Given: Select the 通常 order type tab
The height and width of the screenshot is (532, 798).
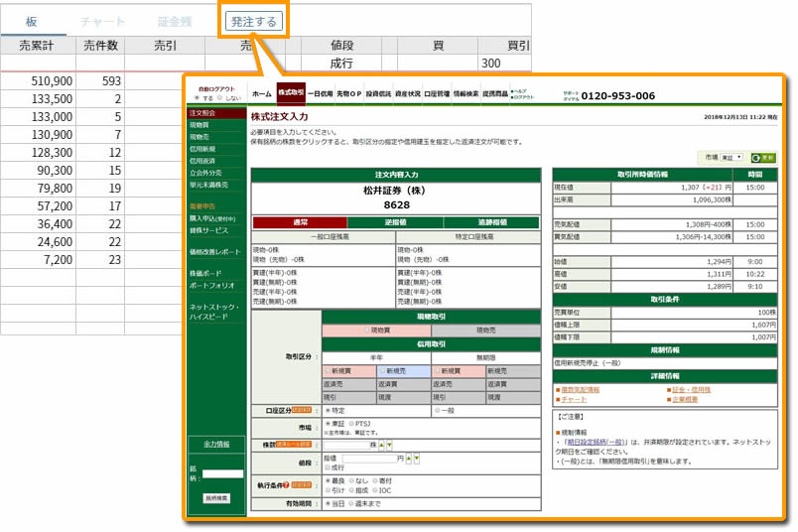Looking at the screenshot, I should 300,222.
